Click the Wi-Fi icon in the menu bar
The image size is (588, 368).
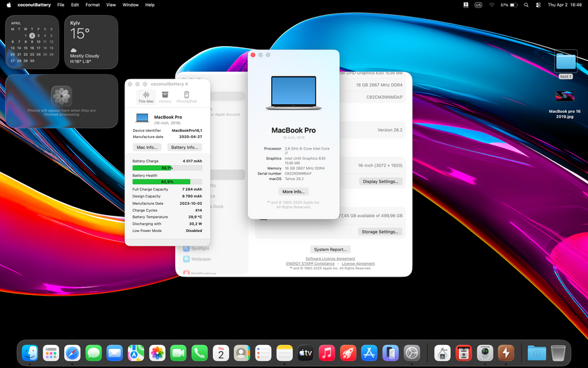(491, 5)
